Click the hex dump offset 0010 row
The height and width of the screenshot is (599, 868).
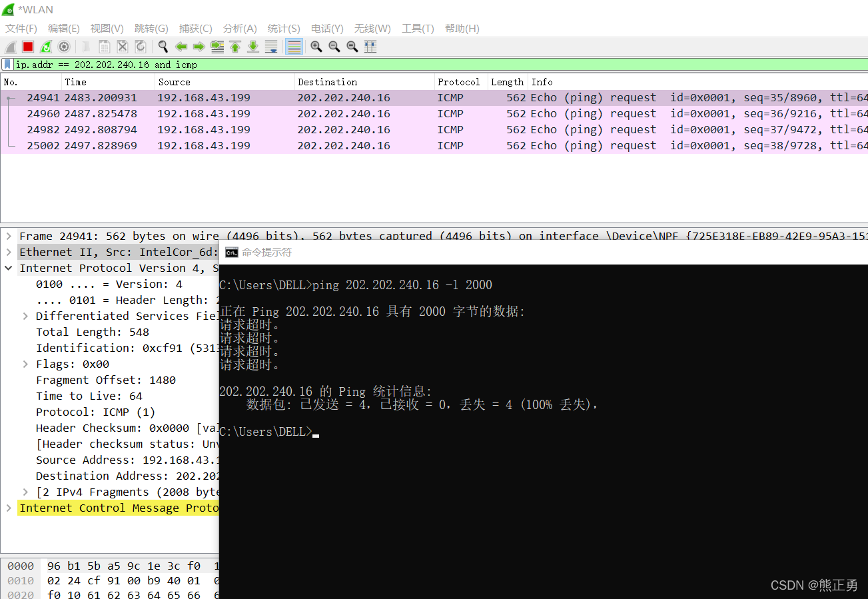click(x=110, y=581)
